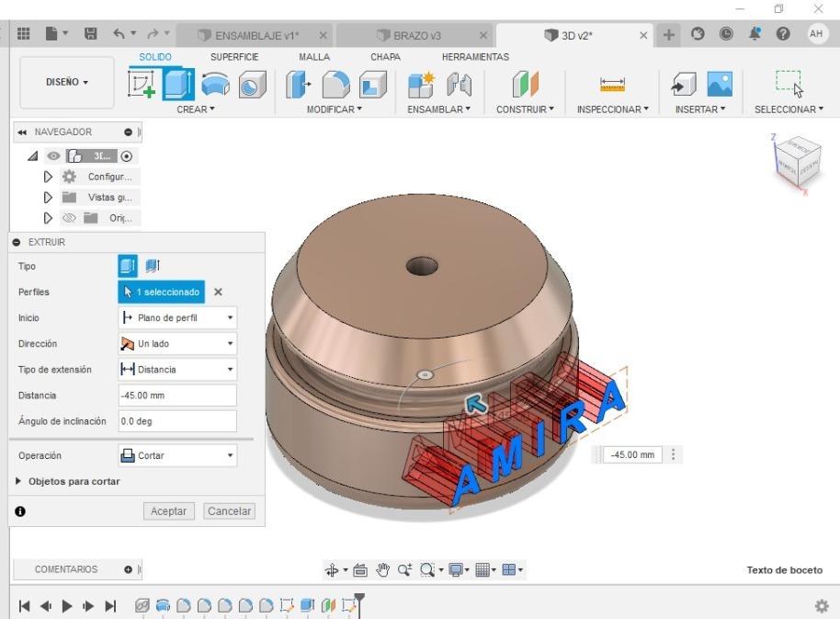This screenshot has width=840, height=619.
Task: Collapse the EXTRUIR dialog
Action: click(x=17, y=242)
